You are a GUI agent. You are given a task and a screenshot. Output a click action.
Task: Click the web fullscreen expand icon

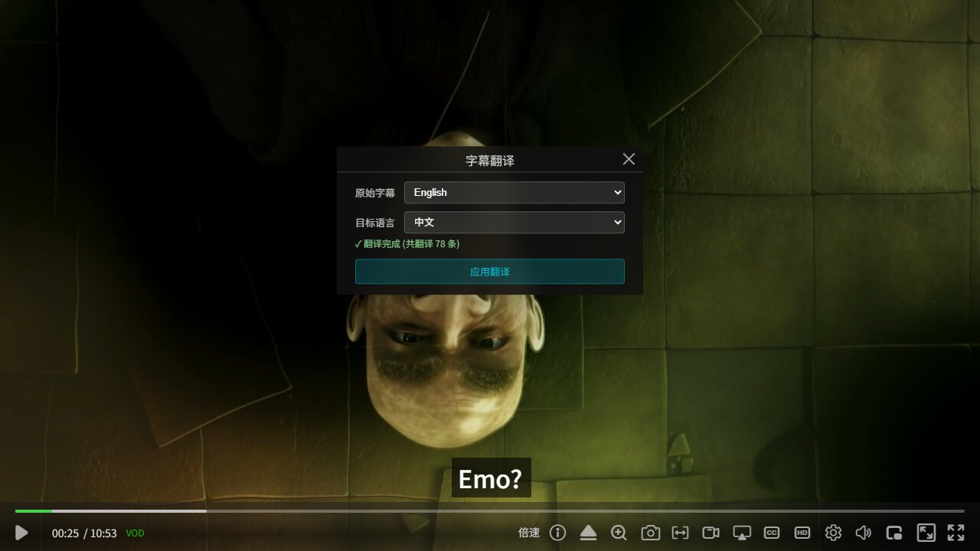(926, 533)
